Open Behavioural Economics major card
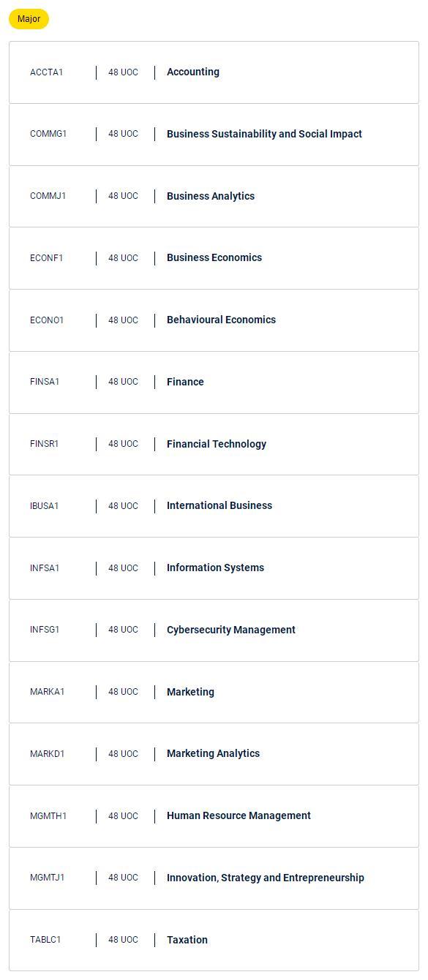428x980 pixels. [214, 320]
